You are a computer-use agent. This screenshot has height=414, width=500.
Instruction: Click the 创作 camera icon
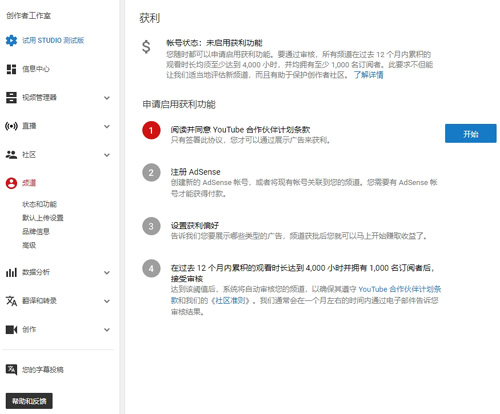tap(11, 330)
